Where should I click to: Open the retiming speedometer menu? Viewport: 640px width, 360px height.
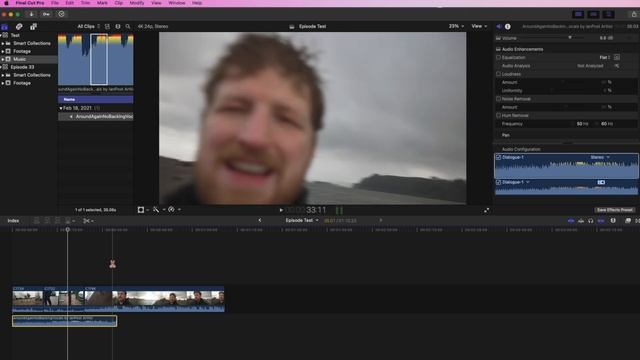[x=171, y=210]
